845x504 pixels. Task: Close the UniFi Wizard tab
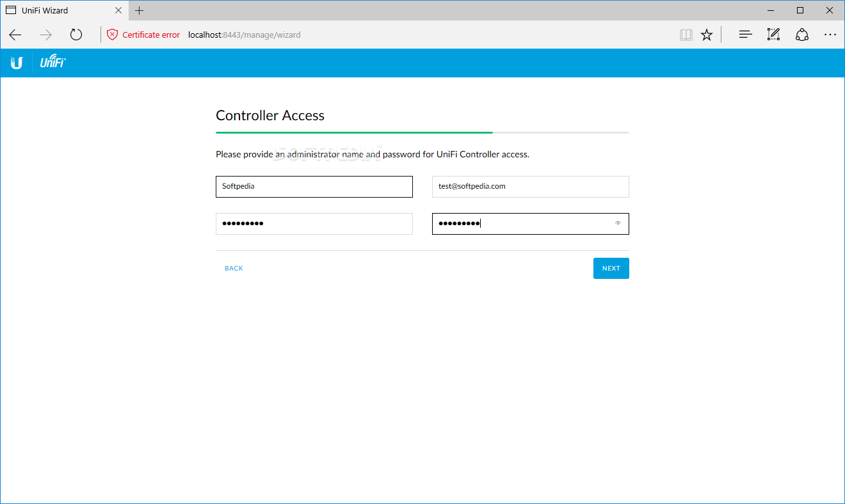(118, 10)
